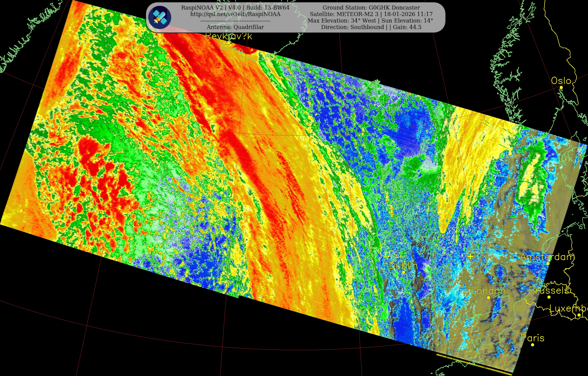The width and height of the screenshot is (588, 376).
Task: Click the Antenna: Quadrifilar text
Action: pyautogui.click(x=235, y=27)
